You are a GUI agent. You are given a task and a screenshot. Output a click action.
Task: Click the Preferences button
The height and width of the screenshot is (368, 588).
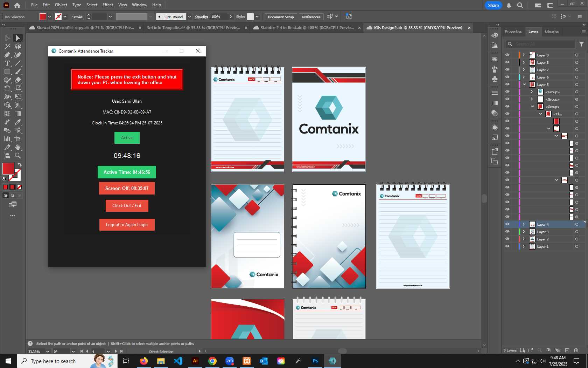(x=311, y=17)
